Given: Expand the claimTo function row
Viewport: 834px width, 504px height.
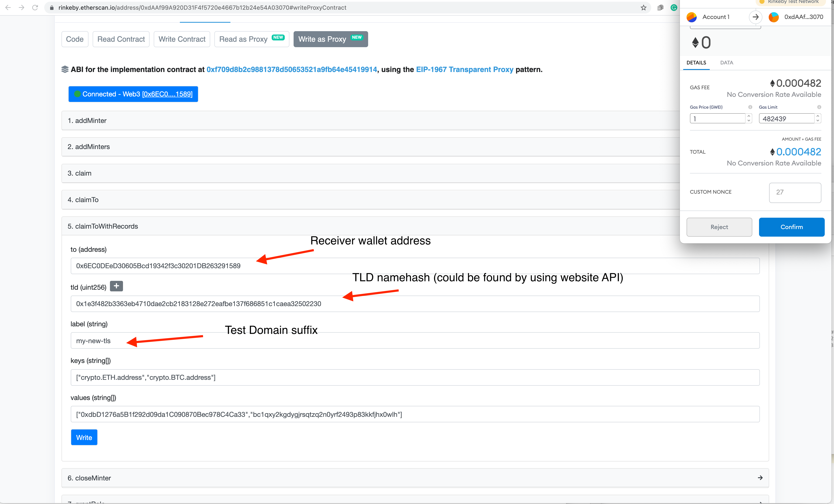Looking at the screenshot, I should click(x=371, y=200).
